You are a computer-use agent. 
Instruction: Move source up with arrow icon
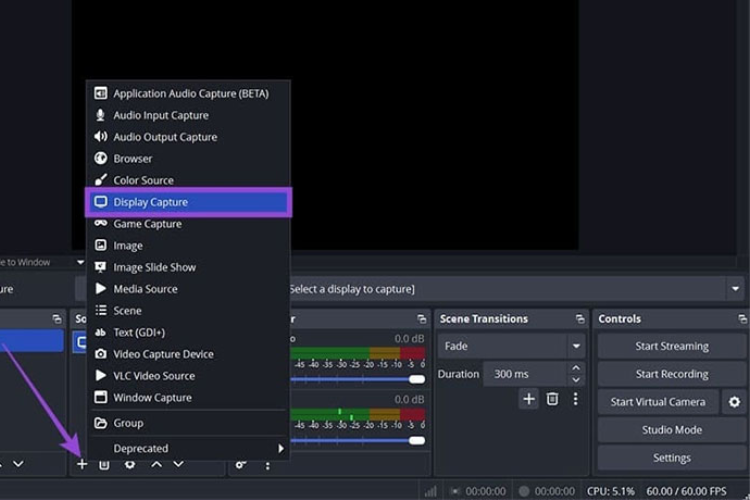pos(156,464)
